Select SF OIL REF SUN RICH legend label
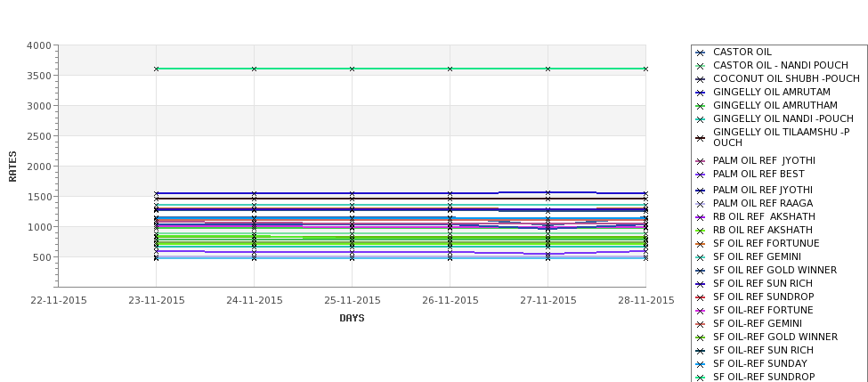 pos(763,283)
